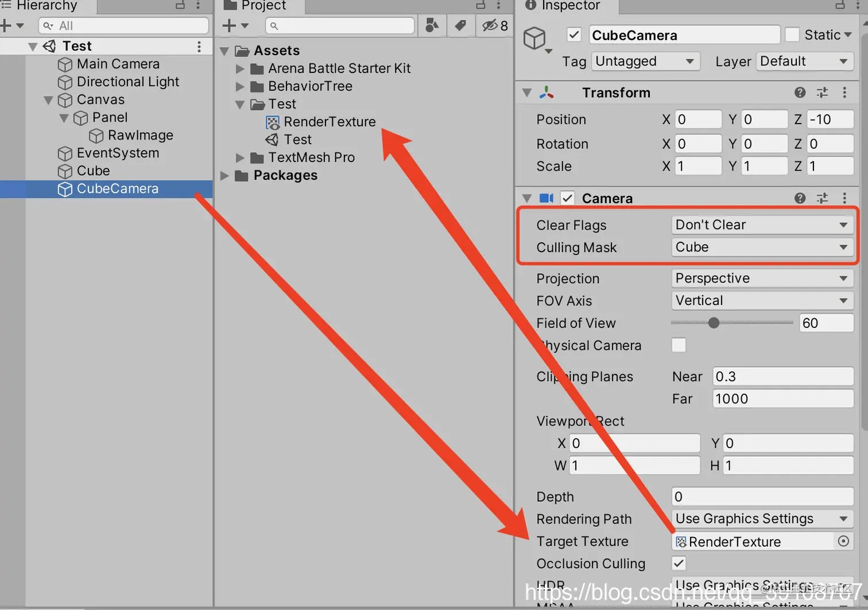
Task: Open the Test scene options menu in Hierarchy
Action: click(x=199, y=45)
